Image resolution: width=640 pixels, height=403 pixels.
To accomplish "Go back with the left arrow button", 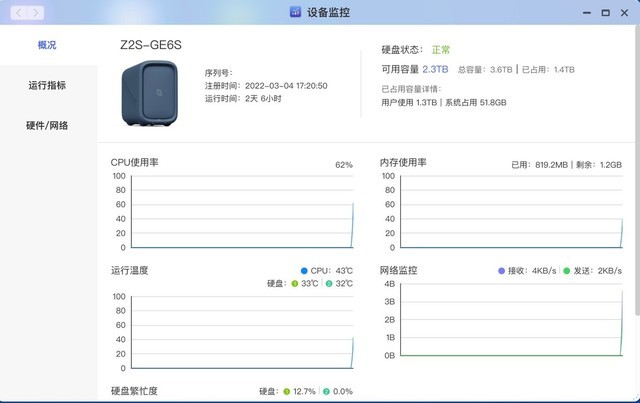I will click(x=19, y=13).
